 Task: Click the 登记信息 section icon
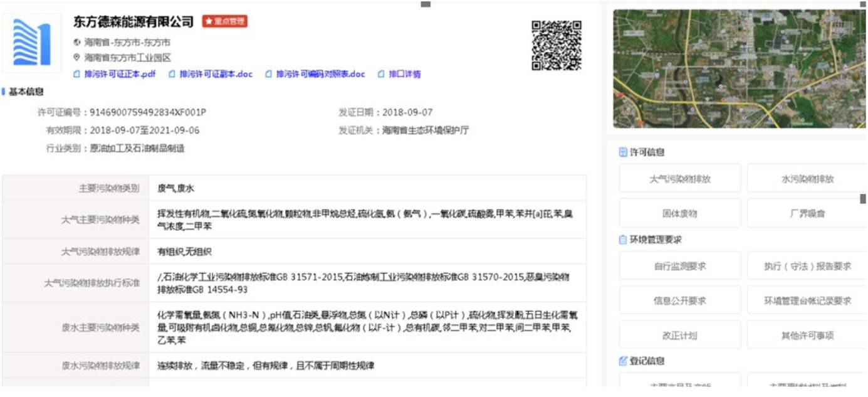623,361
